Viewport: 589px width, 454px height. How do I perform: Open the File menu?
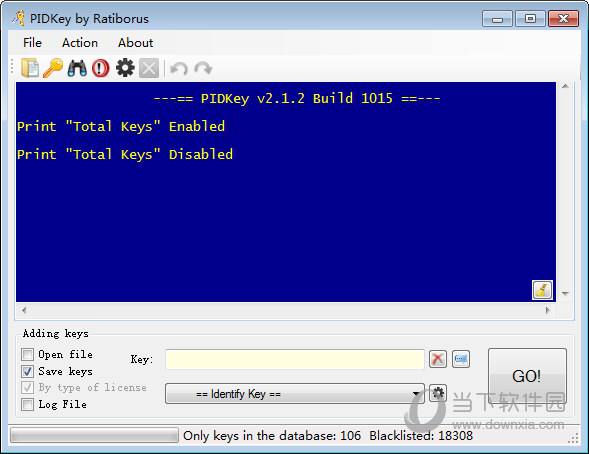[32, 42]
